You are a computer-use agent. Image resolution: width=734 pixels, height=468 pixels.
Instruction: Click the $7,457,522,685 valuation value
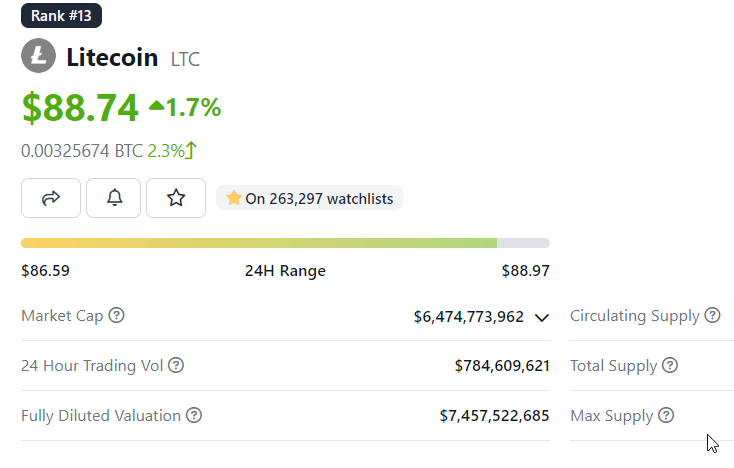[x=494, y=416]
